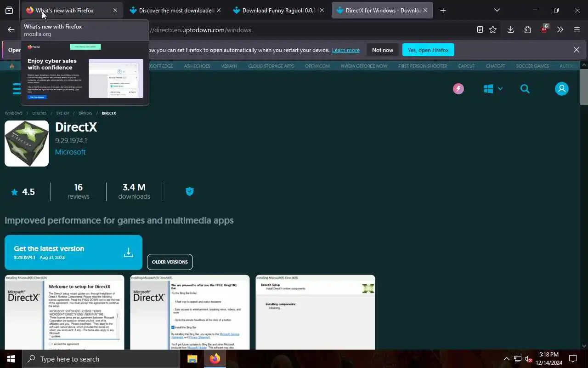Click the taskbar search box

(101, 359)
